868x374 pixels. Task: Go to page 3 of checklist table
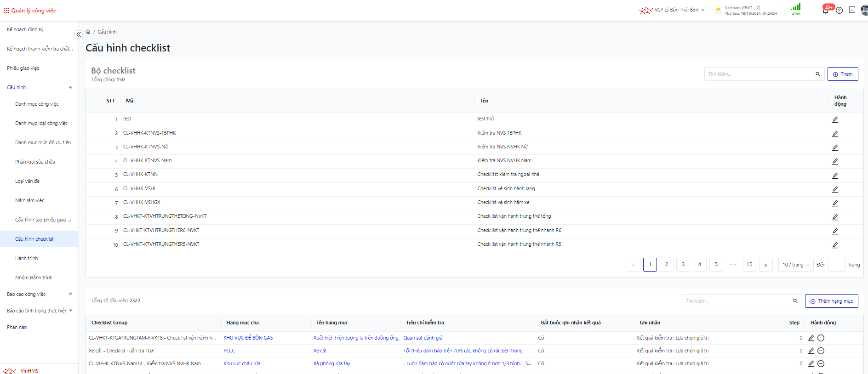tap(683, 265)
